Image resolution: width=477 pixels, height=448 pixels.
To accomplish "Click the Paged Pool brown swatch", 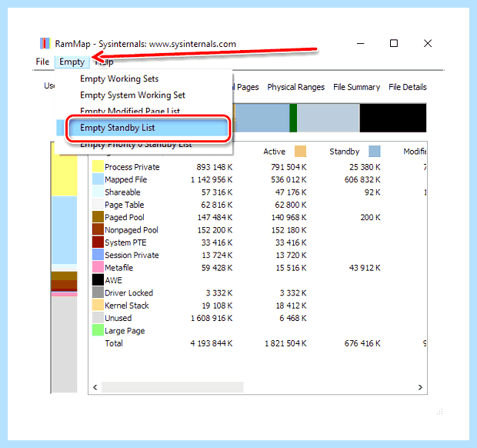I will (98, 217).
